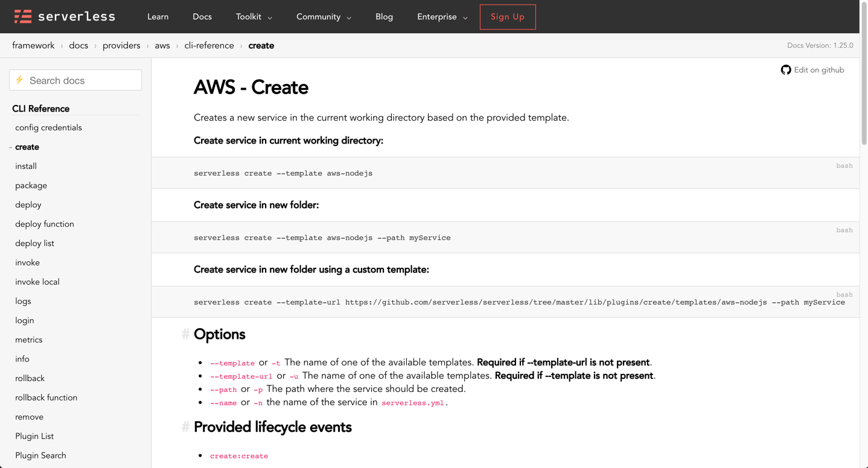Navigate to providers breadcrumb
This screenshot has height=468, width=868.
click(121, 45)
